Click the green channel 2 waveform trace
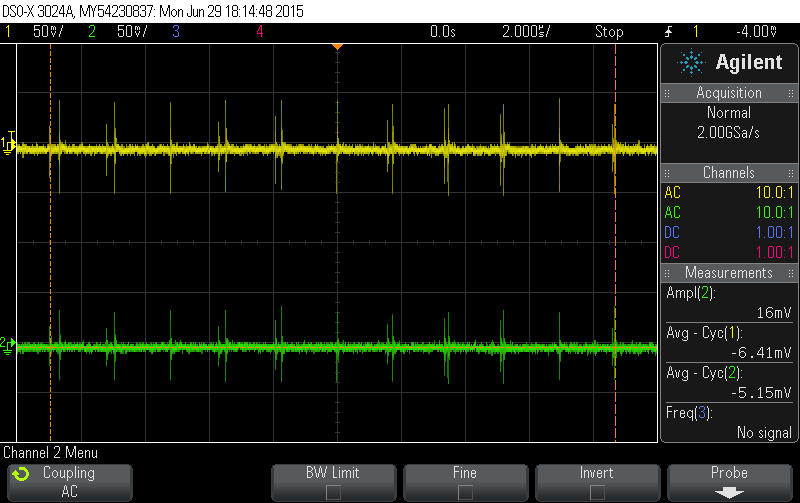Viewport: 800px width, 503px height. [x=337, y=348]
